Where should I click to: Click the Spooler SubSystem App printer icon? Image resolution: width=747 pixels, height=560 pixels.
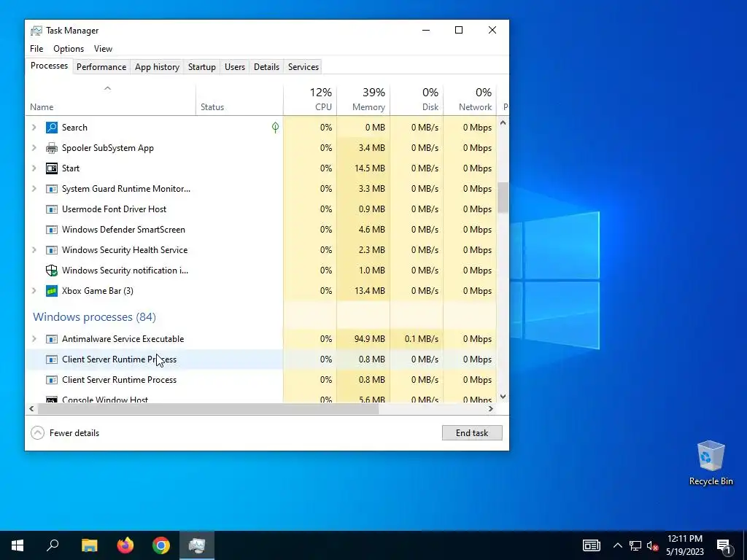coord(52,148)
